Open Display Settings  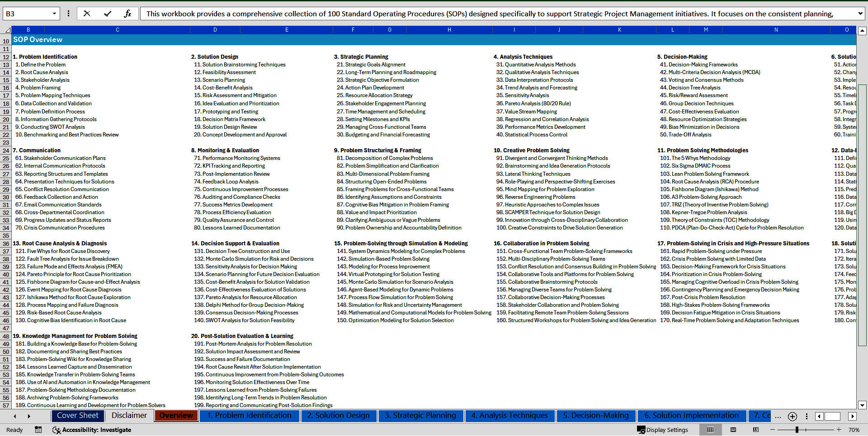[663, 430]
